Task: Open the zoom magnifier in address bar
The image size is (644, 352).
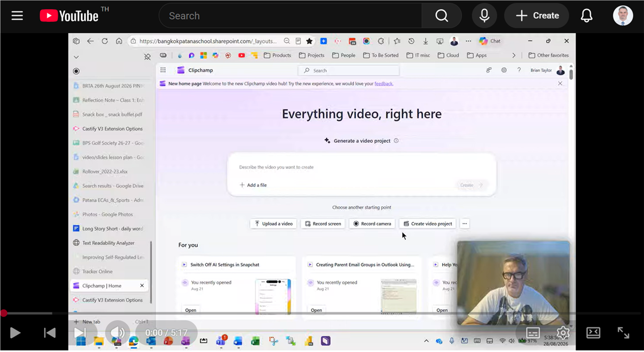Action: (x=287, y=41)
